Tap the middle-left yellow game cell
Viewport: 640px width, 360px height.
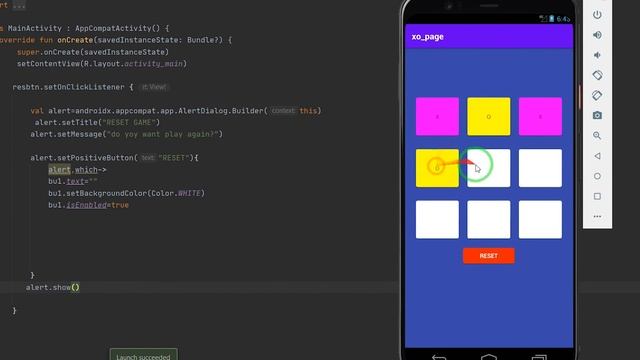click(437, 168)
